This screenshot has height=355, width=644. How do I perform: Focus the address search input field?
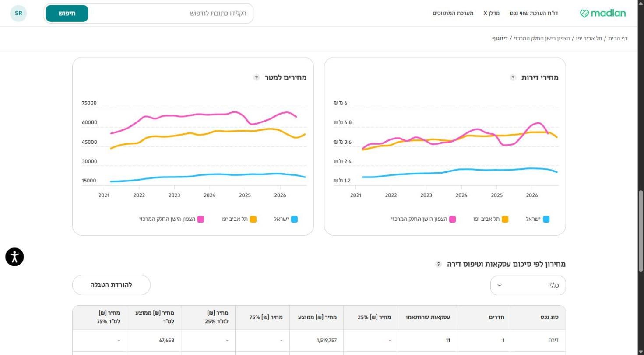pos(171,13)
